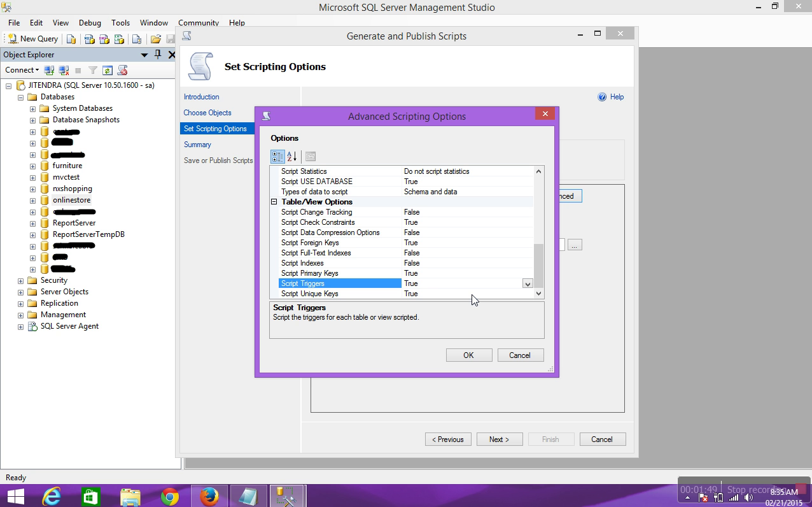Select the Management folder
Viewport: 812px width, 507px height.
pyautogui.click(x=63, y=315)
